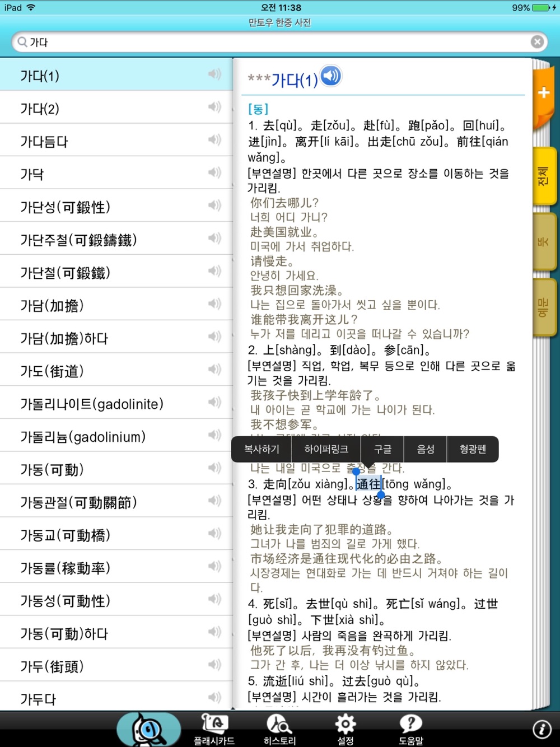Play pronunciation for 가다(1) list entry

coord(214,74)
